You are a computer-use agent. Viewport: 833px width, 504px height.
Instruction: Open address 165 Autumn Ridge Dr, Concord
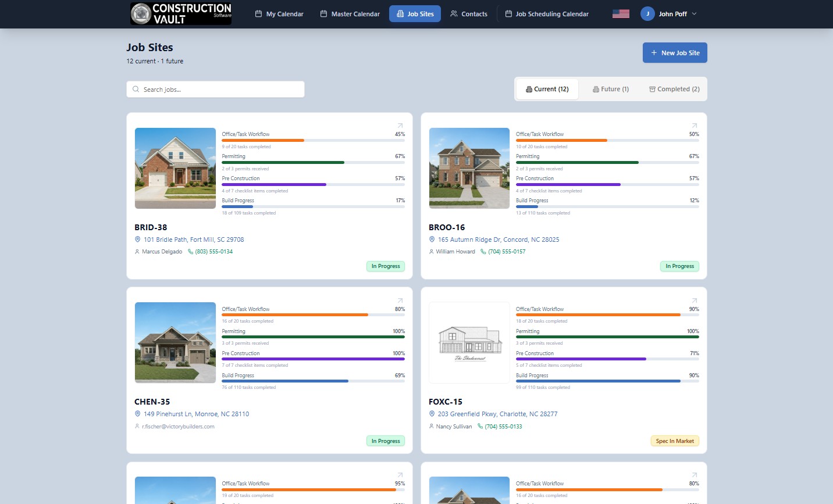pos(499,240)
